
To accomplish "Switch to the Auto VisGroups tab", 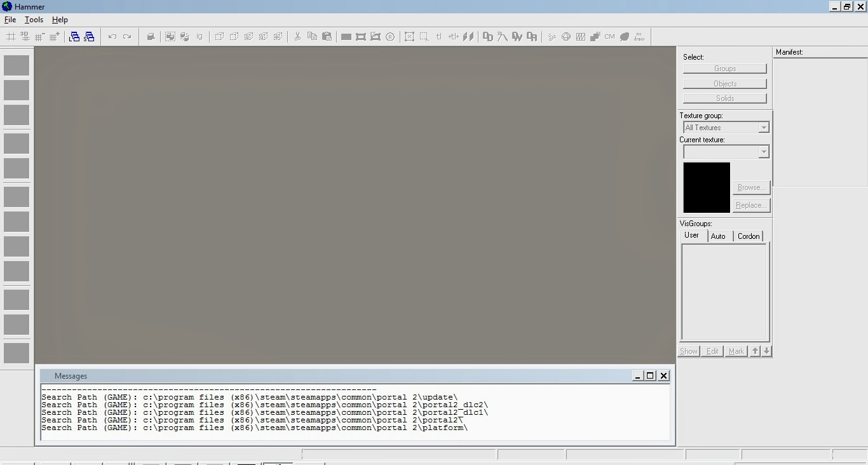I will [719, 236].
